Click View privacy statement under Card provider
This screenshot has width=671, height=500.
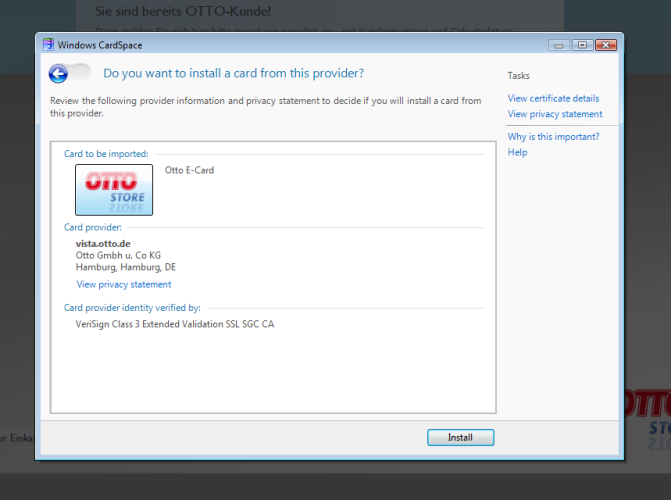tap(124, 284)
